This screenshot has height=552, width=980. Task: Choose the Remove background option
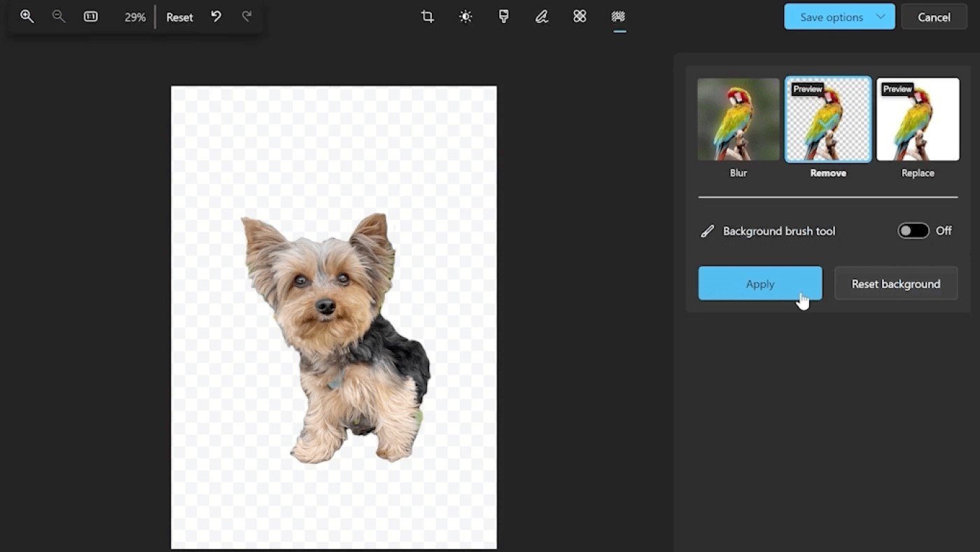(828, 120)
